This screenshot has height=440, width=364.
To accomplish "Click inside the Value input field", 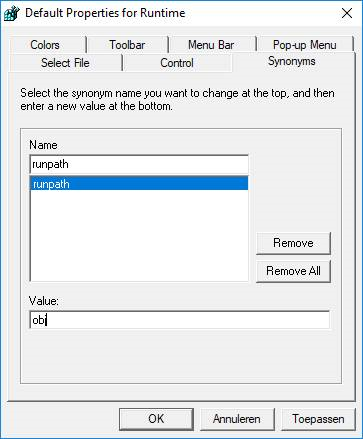I will 180,320.
